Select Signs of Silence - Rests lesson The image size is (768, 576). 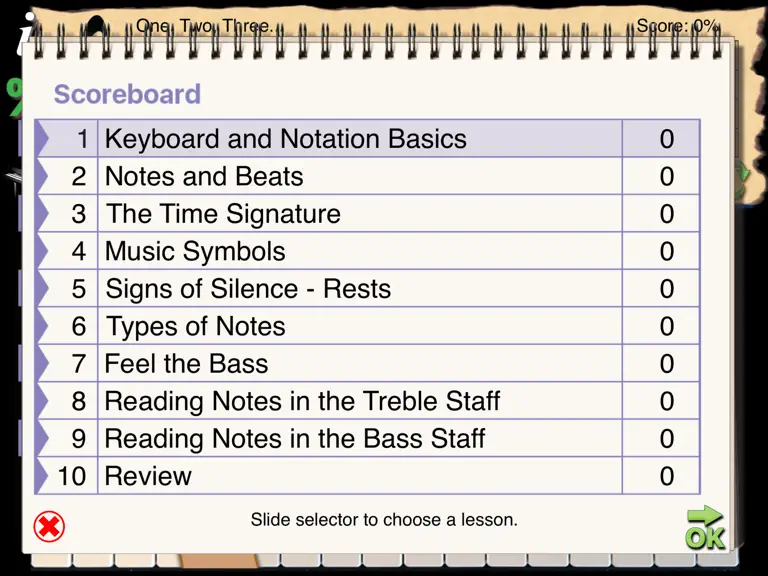point(367,288)
